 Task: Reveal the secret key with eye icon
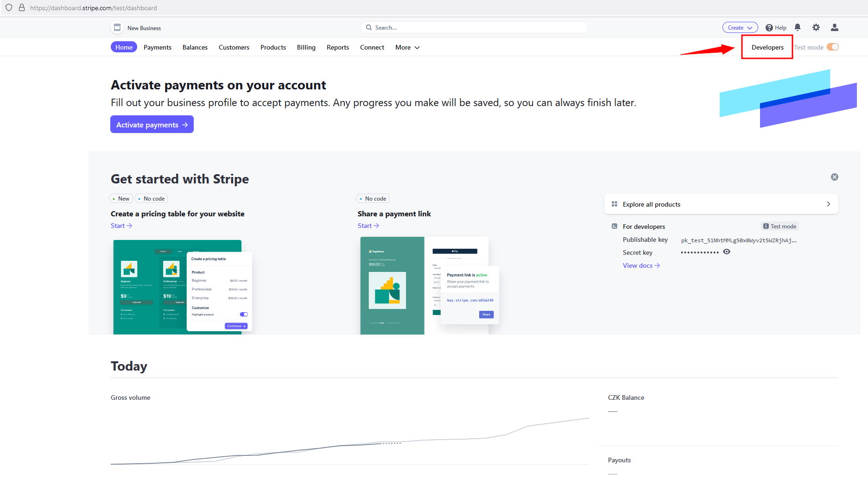[727, 252]
